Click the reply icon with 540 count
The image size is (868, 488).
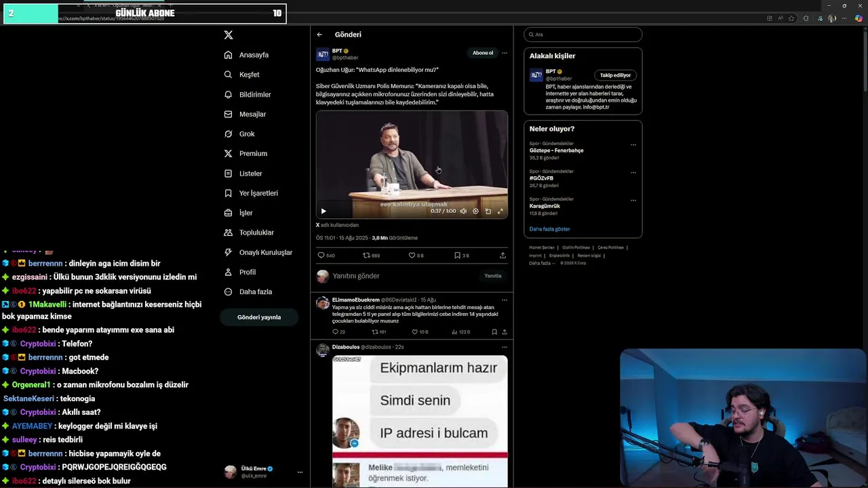click(321, 256)
